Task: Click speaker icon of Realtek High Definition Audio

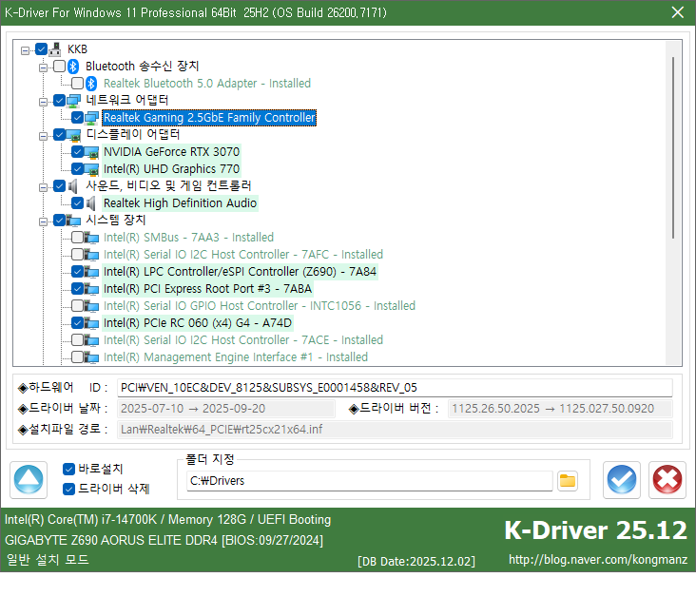Action: [91, 203]
